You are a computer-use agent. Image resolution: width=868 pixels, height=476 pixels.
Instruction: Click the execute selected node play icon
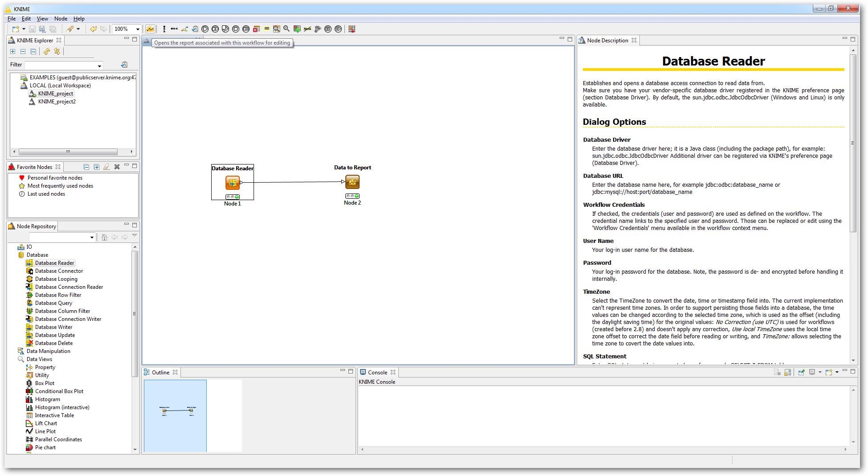pos(205,29)
